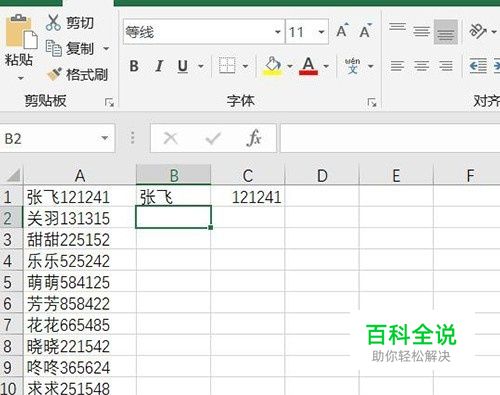Expand the font size dropdown arrow
The width and height of the screenshot is (500, 395).
pyautogui.click(x=321, y=32)
